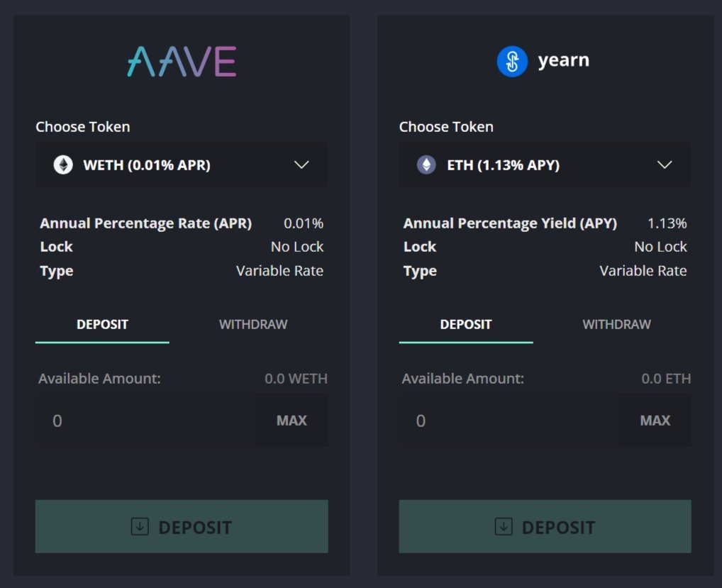Switch to the AAVE Deposit tab
722x588 pixels.
(102, 325)
